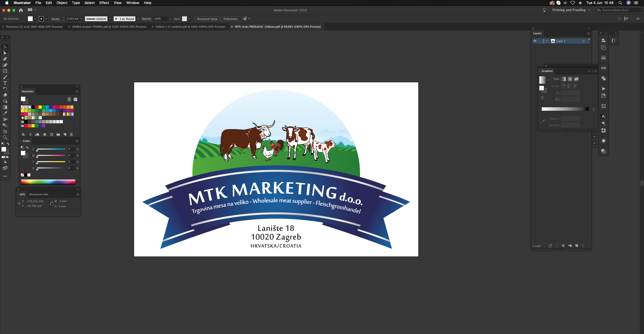Click Document Setup button
This screenshot has height=334, width=644.
tap(207, 19)
